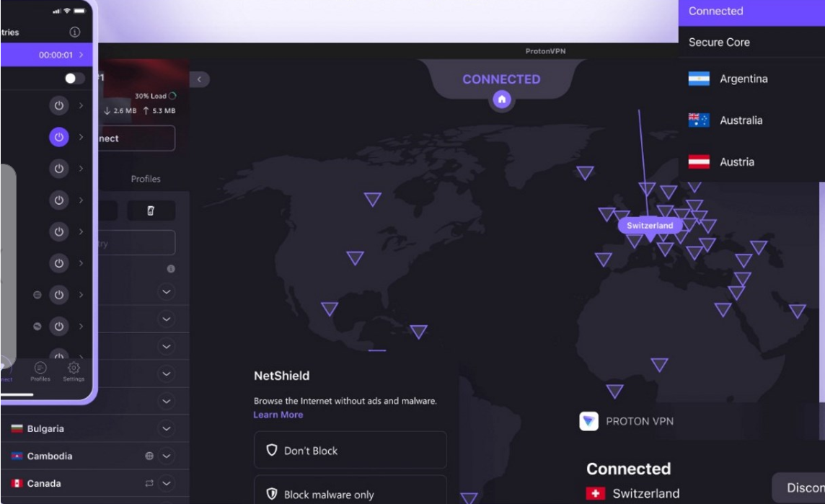Select the server marker over Mexico
825x504 pixels.
click(330, 309)
